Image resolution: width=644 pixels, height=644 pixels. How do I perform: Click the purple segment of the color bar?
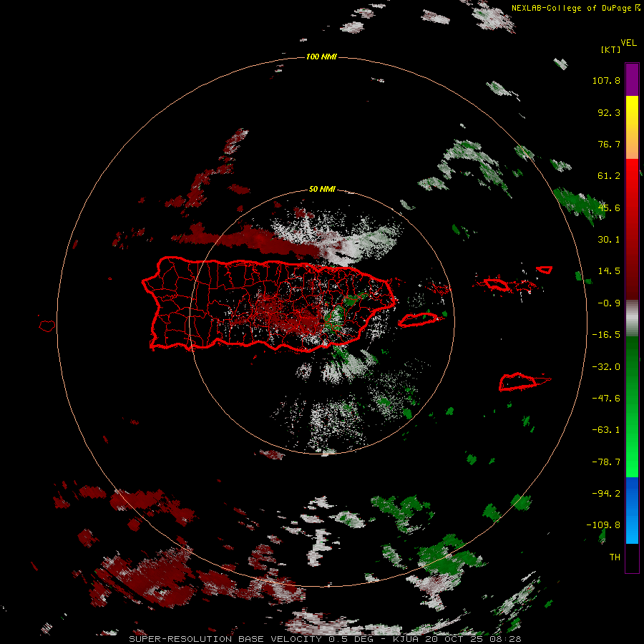pos(632,79)
